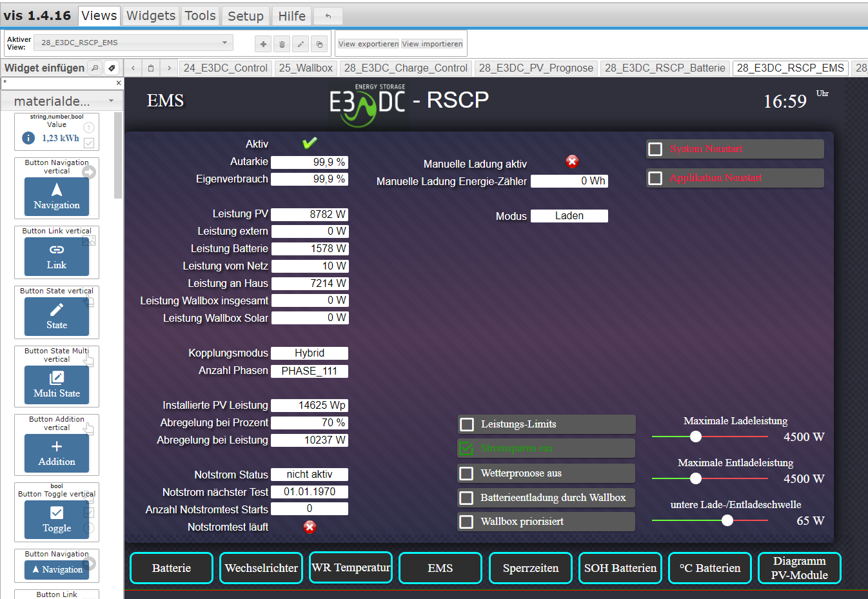Switch to the 24_E3DC_Control view tab
The height and width of the screenshot is (599, 868).
(x=226, y=68)
